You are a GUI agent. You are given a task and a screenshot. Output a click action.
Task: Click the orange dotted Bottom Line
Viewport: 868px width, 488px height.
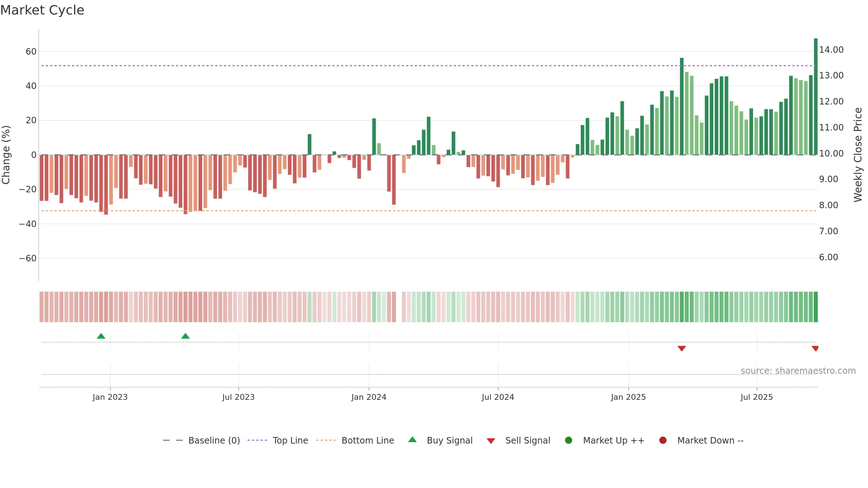(x=429, y=210)
